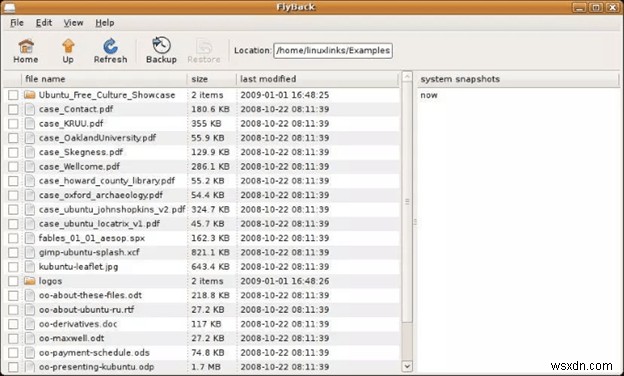Click the system snapshots column header
624x376 pixels.
click(518, 79)
